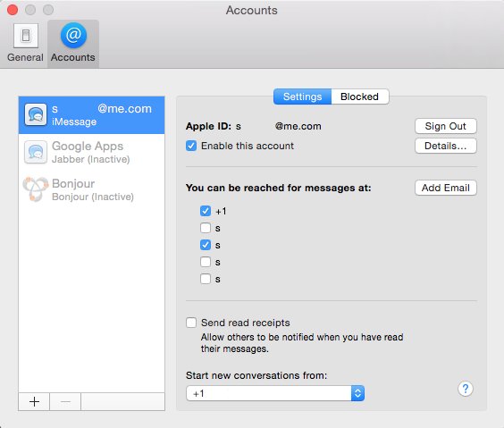Image resolution: width=504 pixels, height=428 pixels.
Task: Click the Apple ID label text
Action: pos(208,126)
